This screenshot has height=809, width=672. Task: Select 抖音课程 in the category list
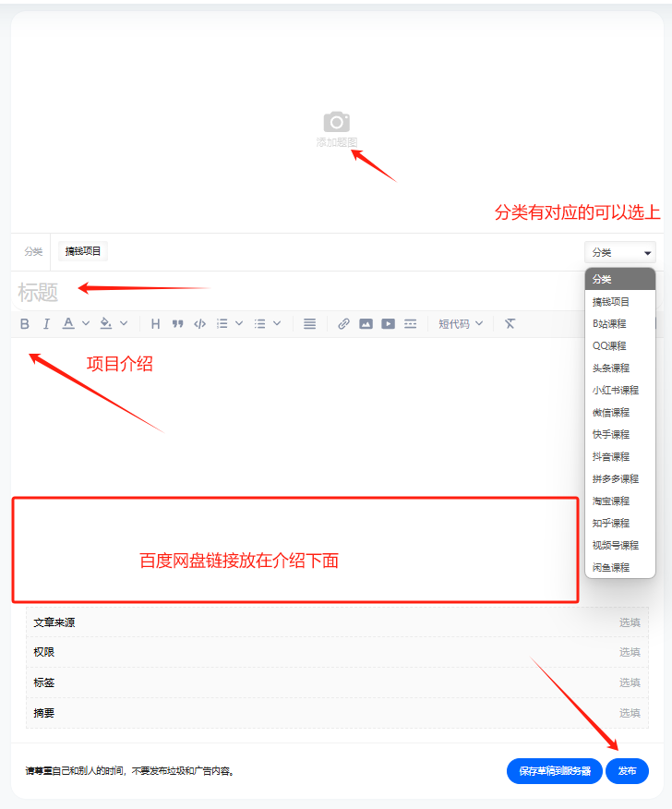(x=611, y=456)
